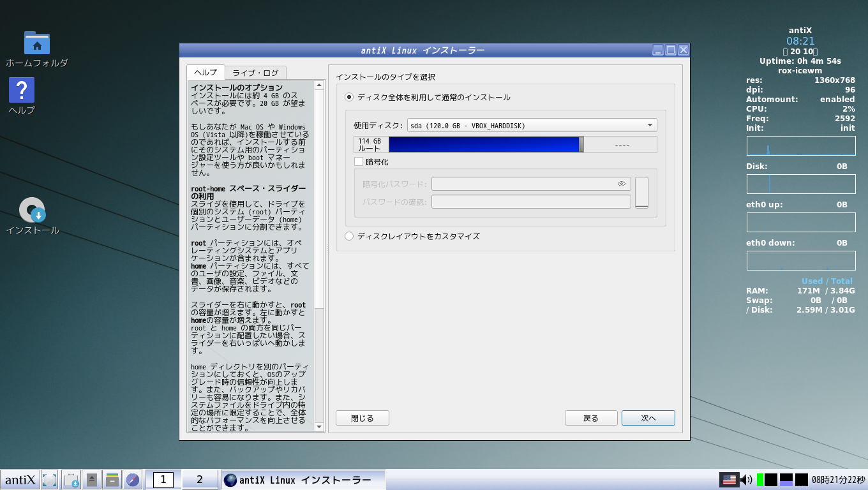868x490 pixels.
Task: Click root-home スペース・スライダー help heading
Action: (248, 193)
